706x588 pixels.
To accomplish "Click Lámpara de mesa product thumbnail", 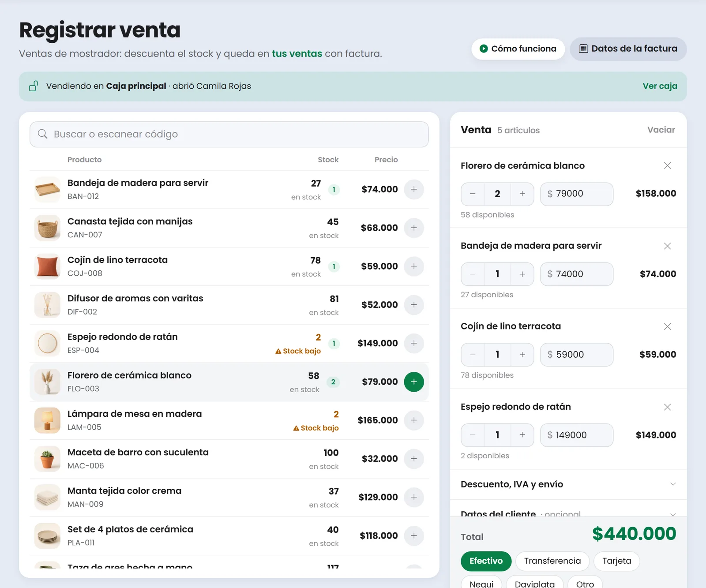I will [47, 420].
